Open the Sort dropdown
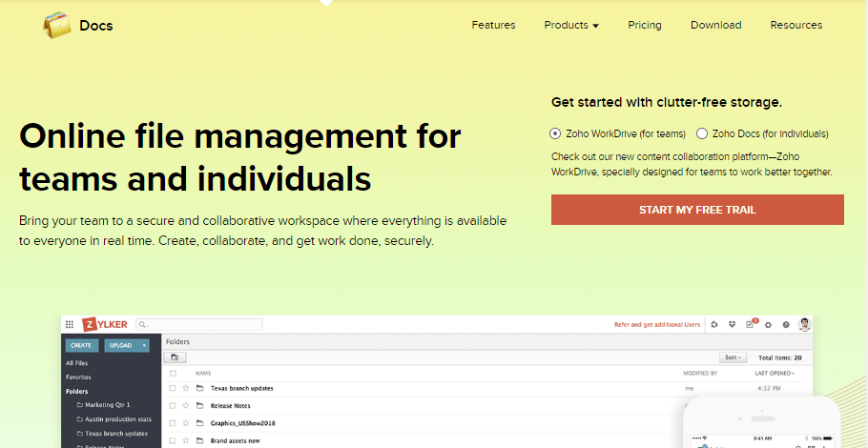Image resolution: width=868 pixels, height=448 pixels. tap(734, 357)
